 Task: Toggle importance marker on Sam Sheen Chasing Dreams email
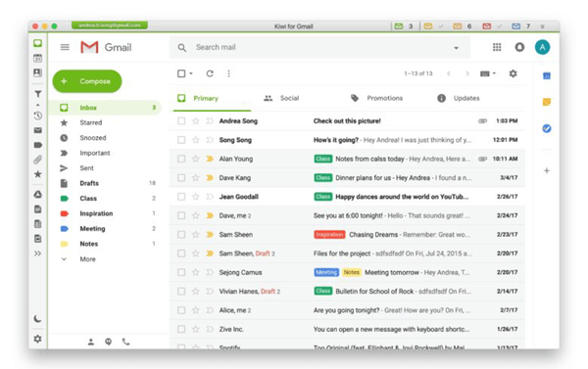(210, 235)
